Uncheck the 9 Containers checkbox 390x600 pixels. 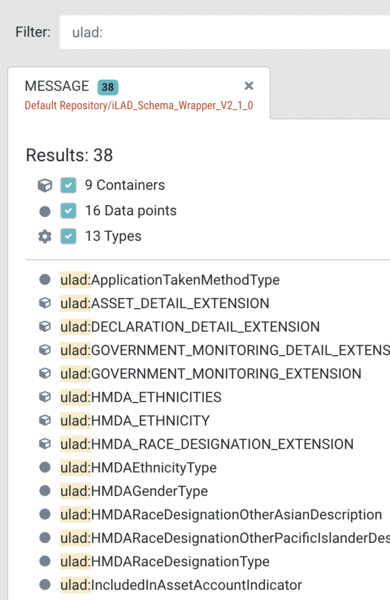click(68, 185)
